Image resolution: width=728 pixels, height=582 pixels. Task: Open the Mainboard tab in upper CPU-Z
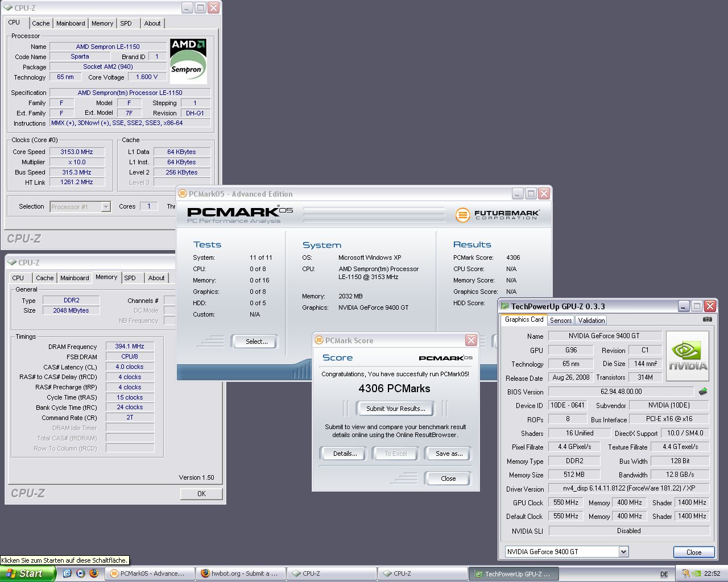pyautogui.click(x=71, y=23)
